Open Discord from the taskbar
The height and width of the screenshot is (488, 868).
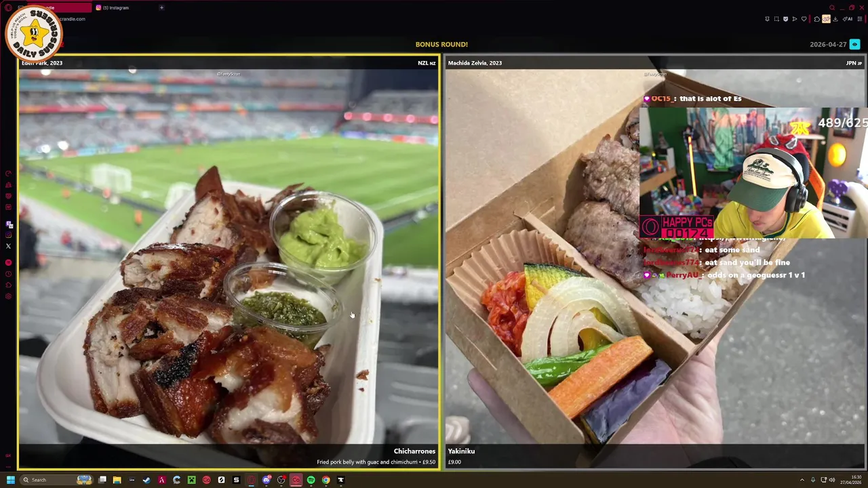click(x=266, y=480)
